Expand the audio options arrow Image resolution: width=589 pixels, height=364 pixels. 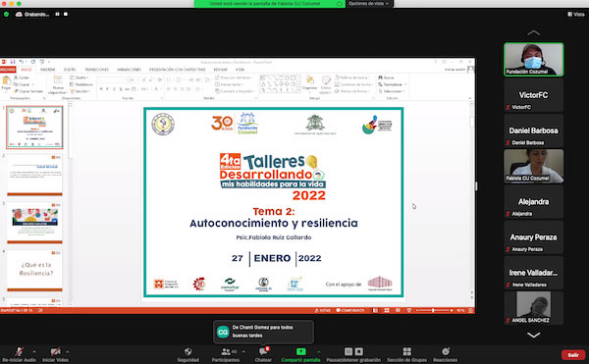point(34,351)
